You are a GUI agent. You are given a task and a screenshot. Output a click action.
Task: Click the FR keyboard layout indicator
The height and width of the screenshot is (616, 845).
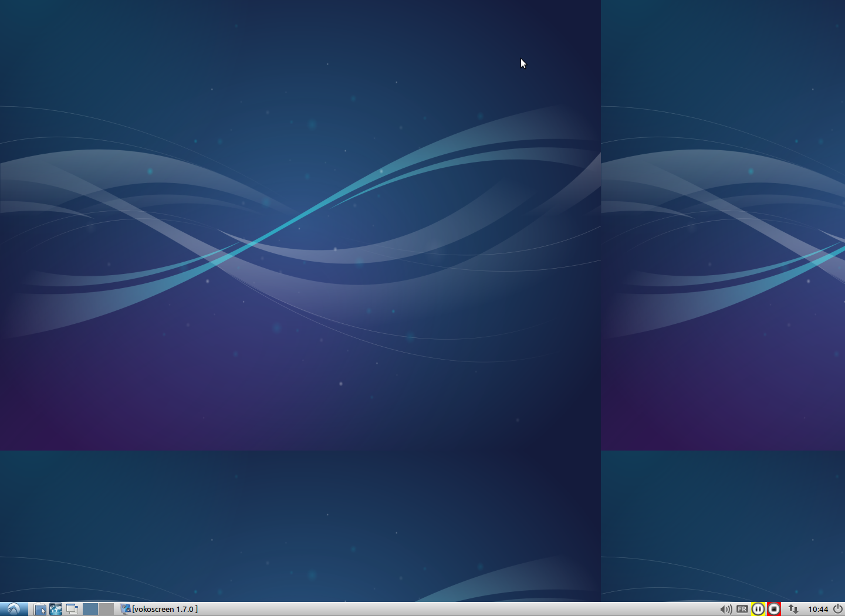(742, 609)
